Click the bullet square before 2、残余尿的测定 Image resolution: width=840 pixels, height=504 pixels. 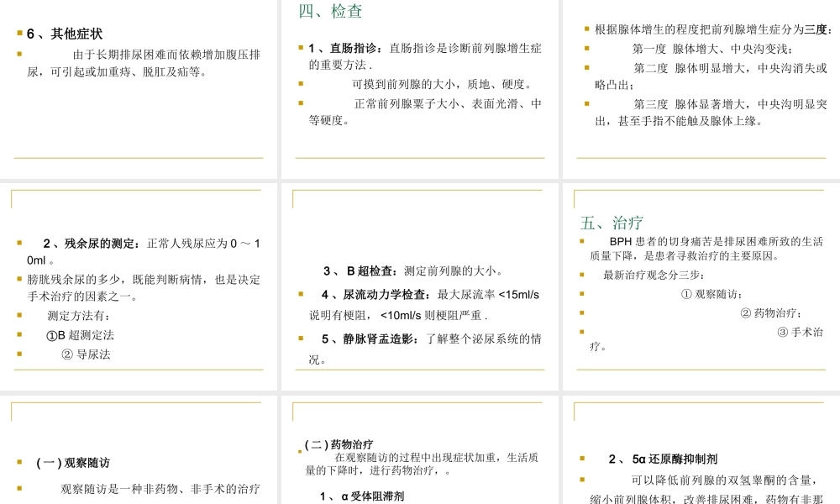pyautogui.click(x=18, y=243)
